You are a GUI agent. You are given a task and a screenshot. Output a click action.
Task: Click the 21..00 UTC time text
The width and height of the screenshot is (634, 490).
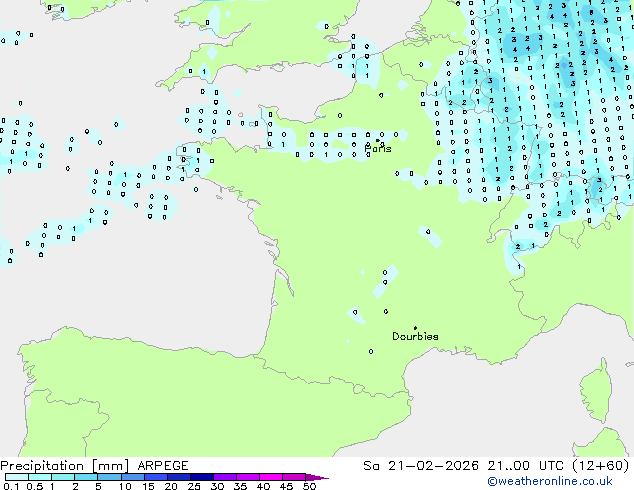[526, 466]
